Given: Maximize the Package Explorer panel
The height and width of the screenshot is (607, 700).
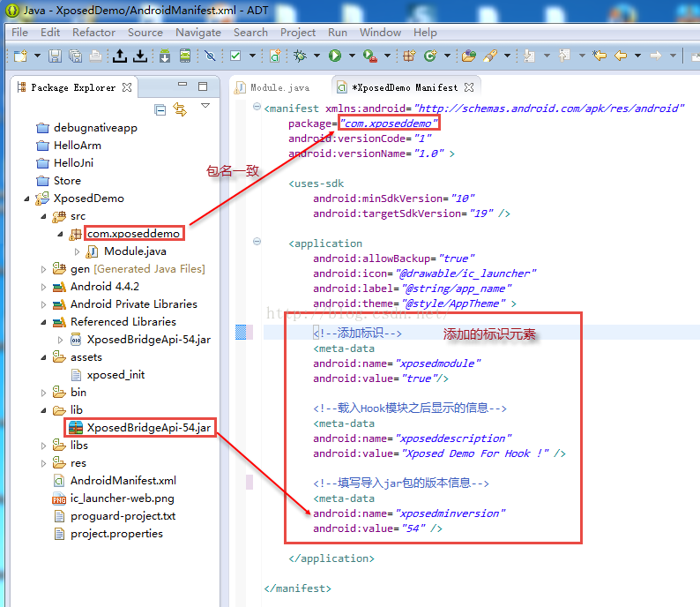Looking at the screenshot, I should 203,86.
